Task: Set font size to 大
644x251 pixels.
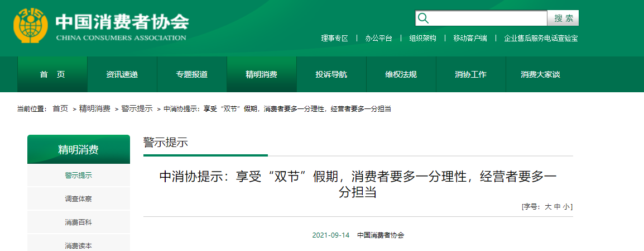Action: [548, 207]
